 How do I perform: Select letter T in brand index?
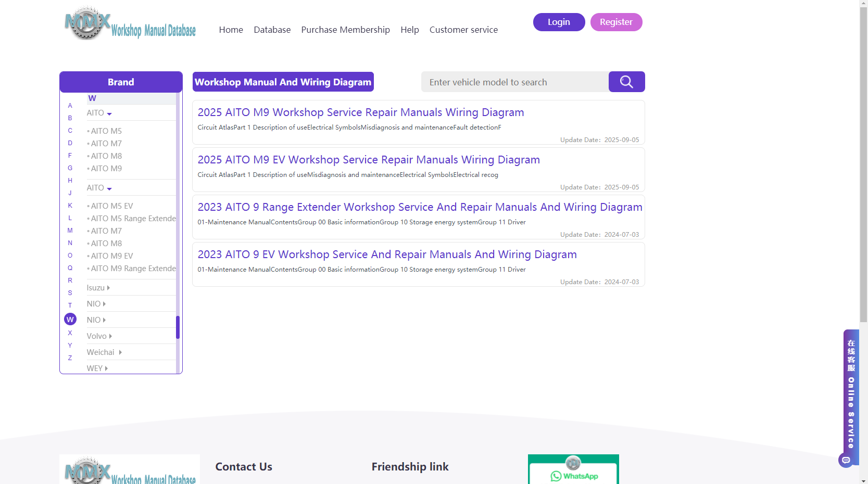70,305
